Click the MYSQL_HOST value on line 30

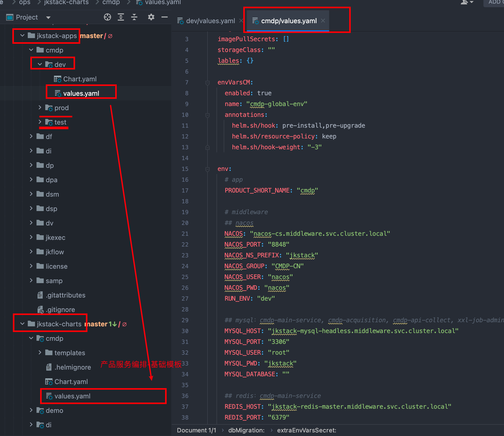click(x=363, y=331)
